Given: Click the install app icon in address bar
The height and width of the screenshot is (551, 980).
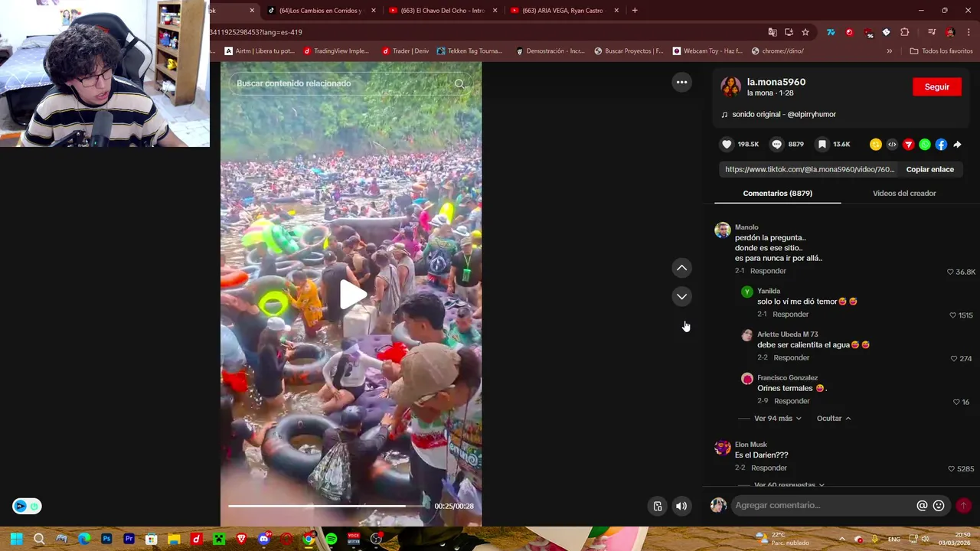Looking at the screenshot, I should click(x=789, y=32).
